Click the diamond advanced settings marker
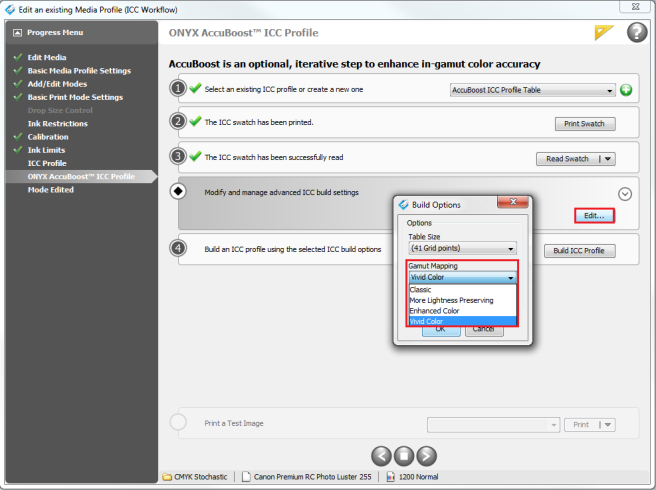 pyautogui.click(x=178, y=191)
